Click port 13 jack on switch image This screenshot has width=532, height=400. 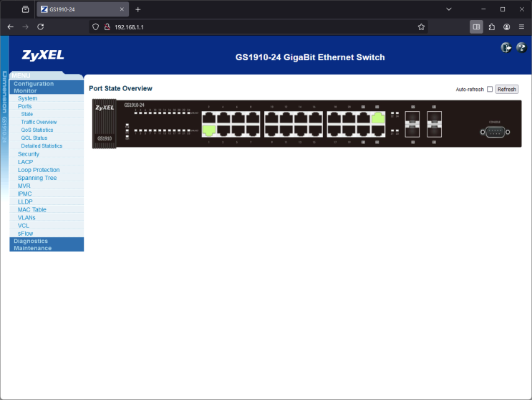coord(301,130)
